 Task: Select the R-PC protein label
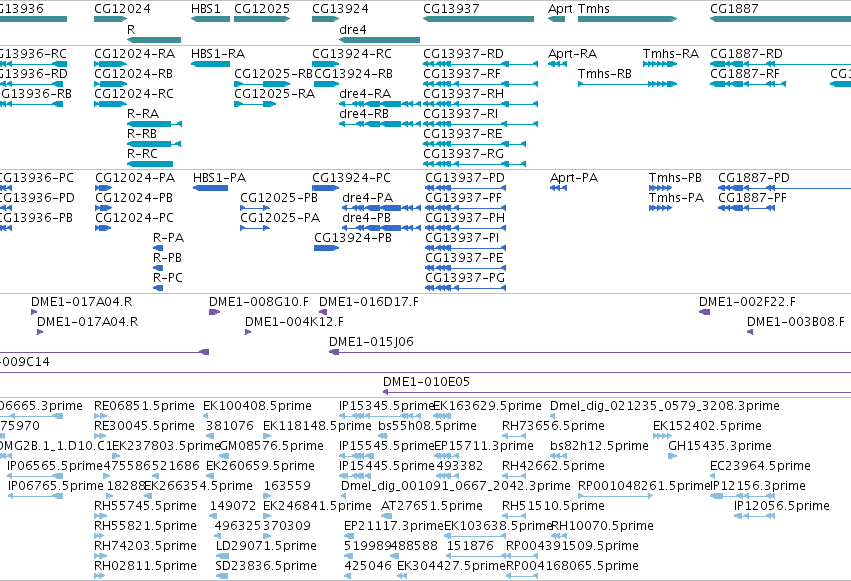coord(168,278)
